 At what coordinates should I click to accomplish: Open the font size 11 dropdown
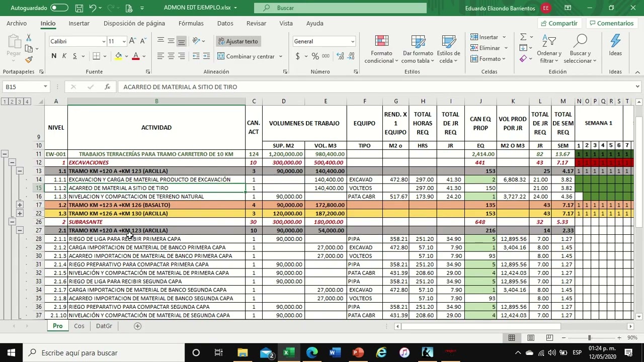coord(124,41)
